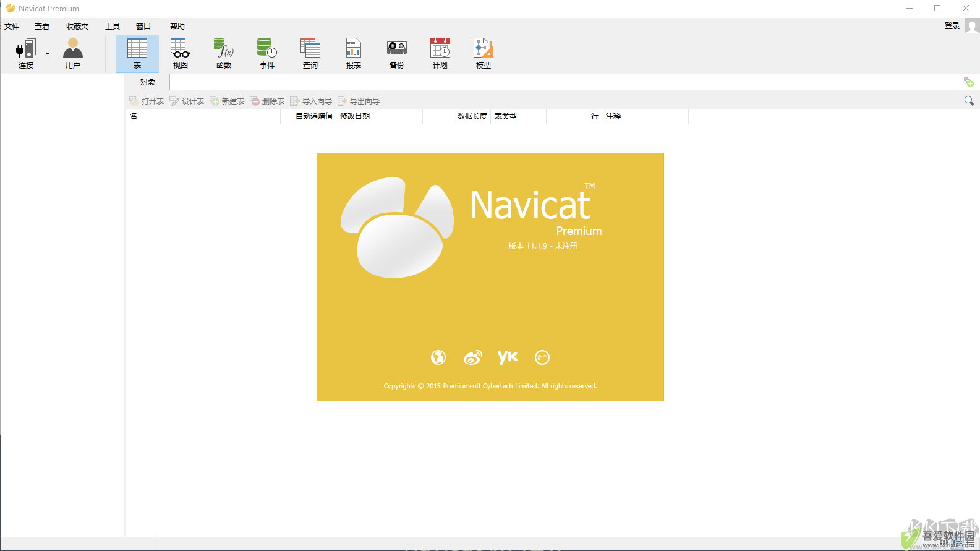Select the 函数 function icon

[x=224, y=54]
